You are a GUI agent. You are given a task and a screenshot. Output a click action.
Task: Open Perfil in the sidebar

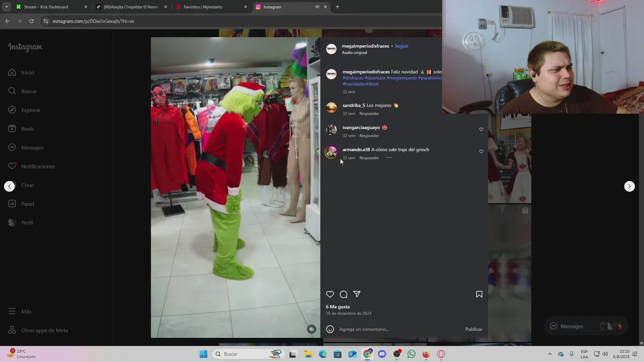click(21, 223)
